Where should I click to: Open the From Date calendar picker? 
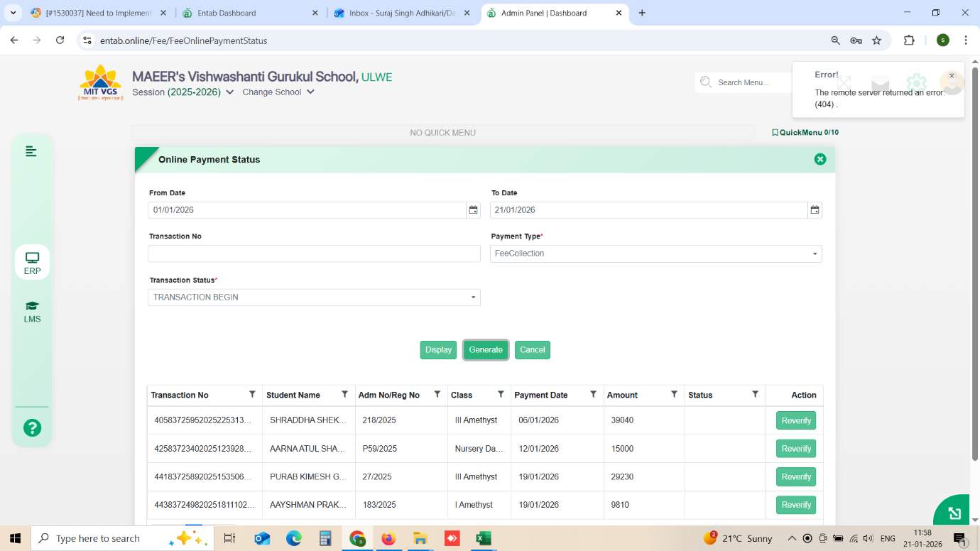click(473, 210)
